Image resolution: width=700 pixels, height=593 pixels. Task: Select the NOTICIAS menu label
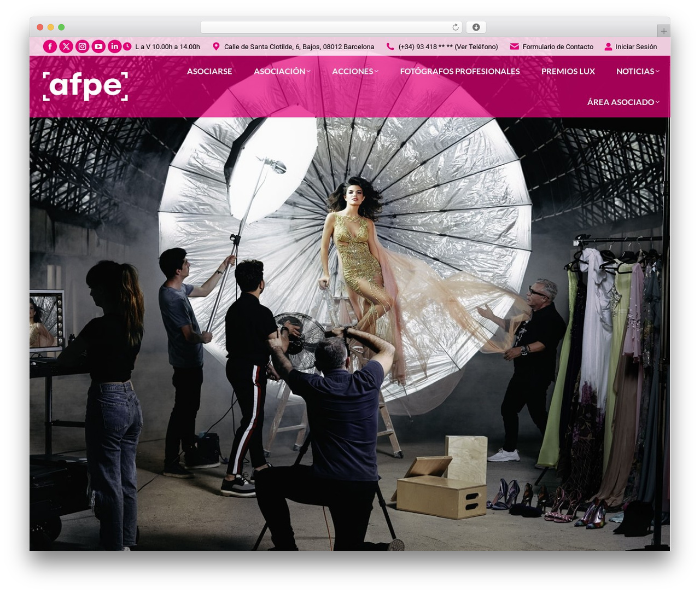635,71
